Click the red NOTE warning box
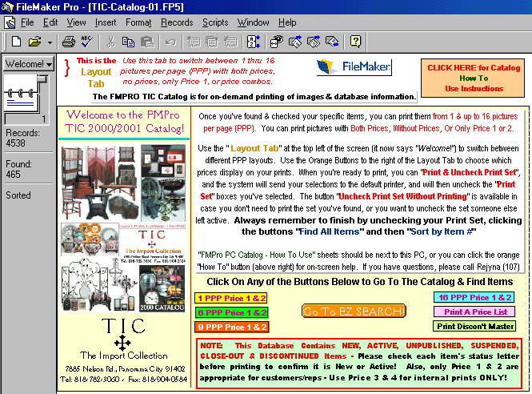This screenshot has width=532, height=394. 359,363
